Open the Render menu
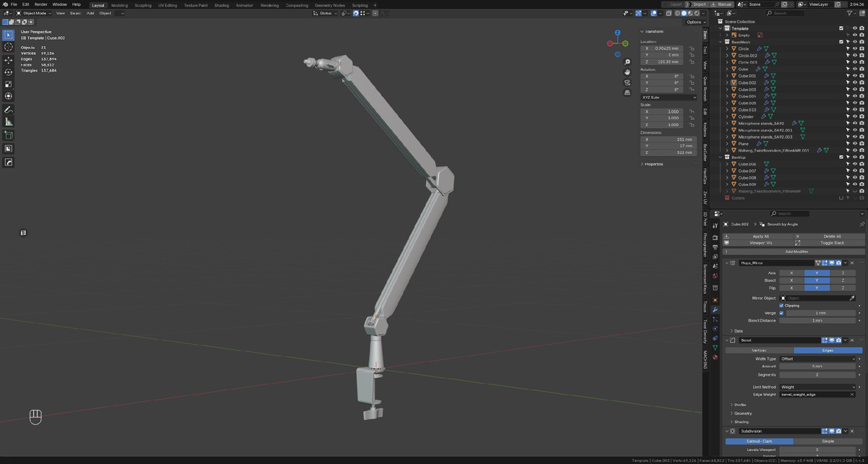The image size is (868, 464). click(x=41, y=4)
